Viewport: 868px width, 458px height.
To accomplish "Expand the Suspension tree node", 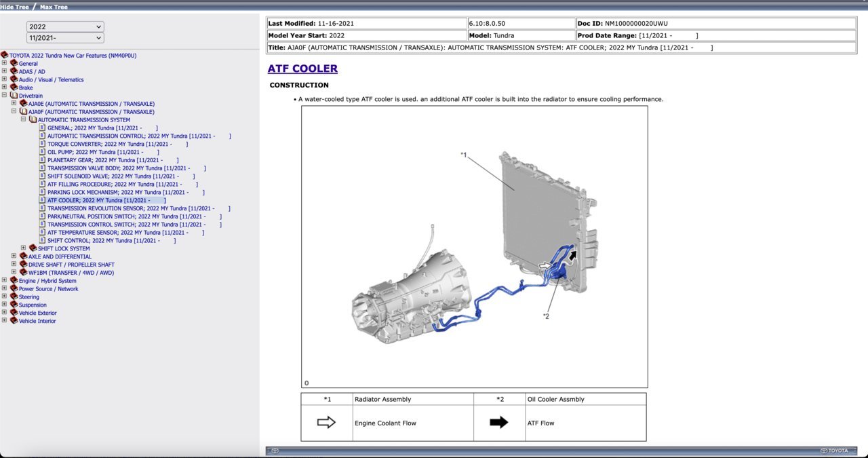I will pyautogui.click(x=4, y=305).
